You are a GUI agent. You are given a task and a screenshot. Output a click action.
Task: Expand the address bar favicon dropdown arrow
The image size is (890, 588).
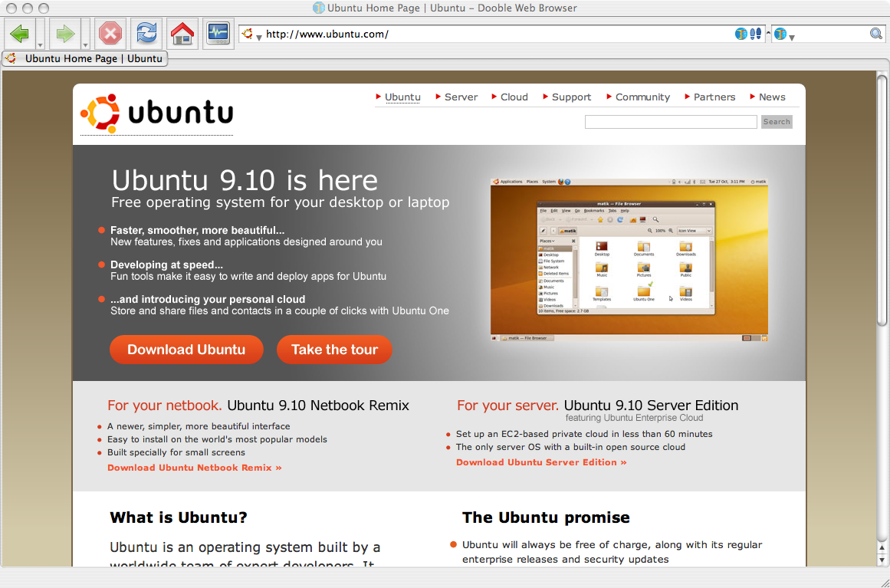pyautogui.click(x=259, y=38)
